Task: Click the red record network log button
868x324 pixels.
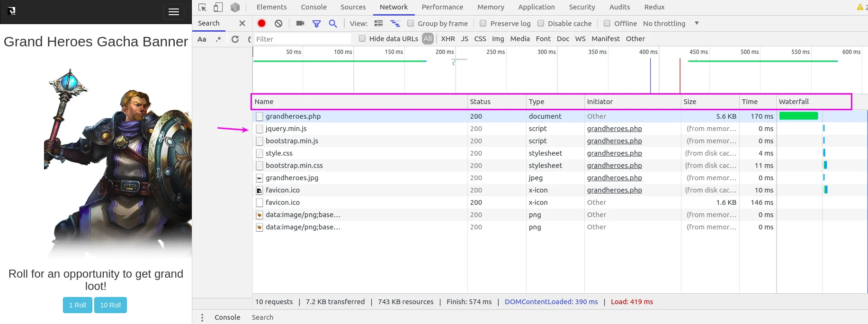Action: 261,23
